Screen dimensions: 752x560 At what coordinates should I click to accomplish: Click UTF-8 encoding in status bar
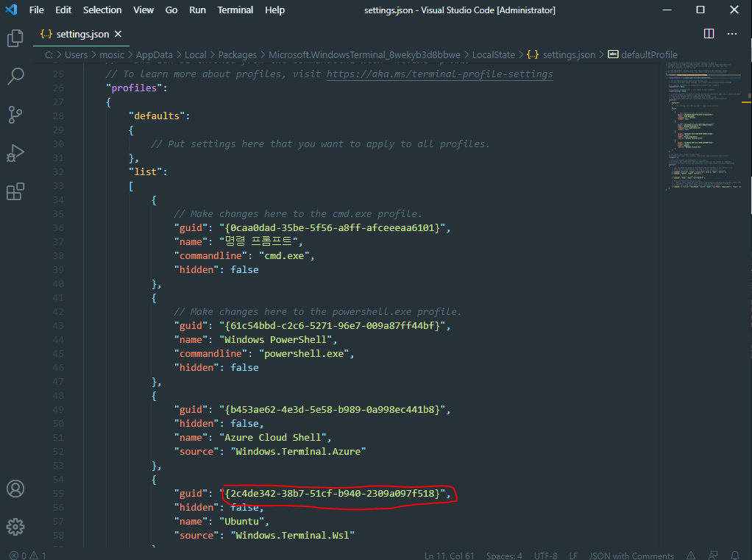546,556
